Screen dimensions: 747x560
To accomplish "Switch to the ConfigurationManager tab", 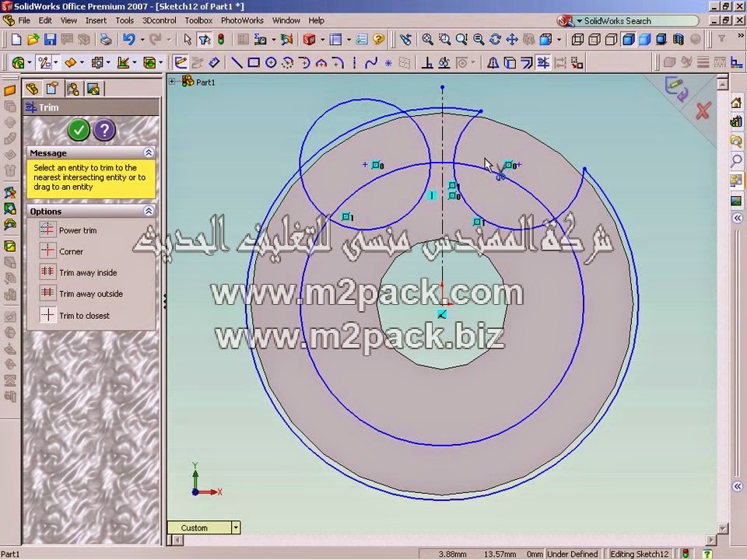I will (73, 89).
